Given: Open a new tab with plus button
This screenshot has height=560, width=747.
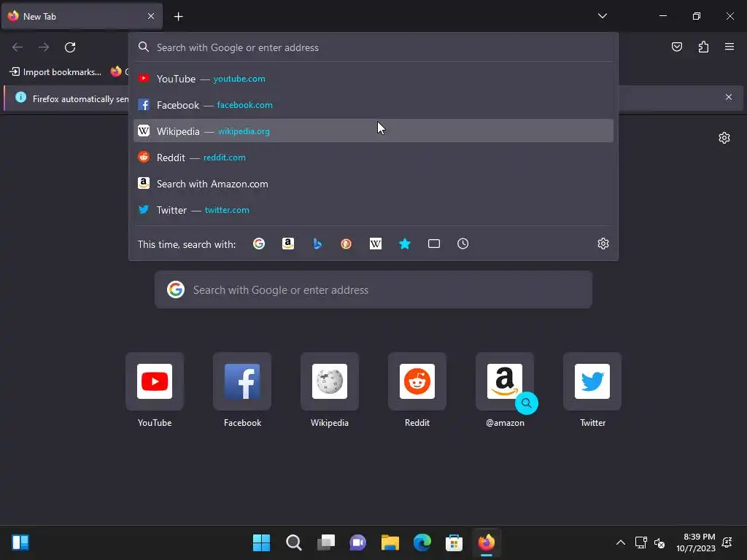Looking at the screenshot, I should pyautogui.click(x=178, y=17).
